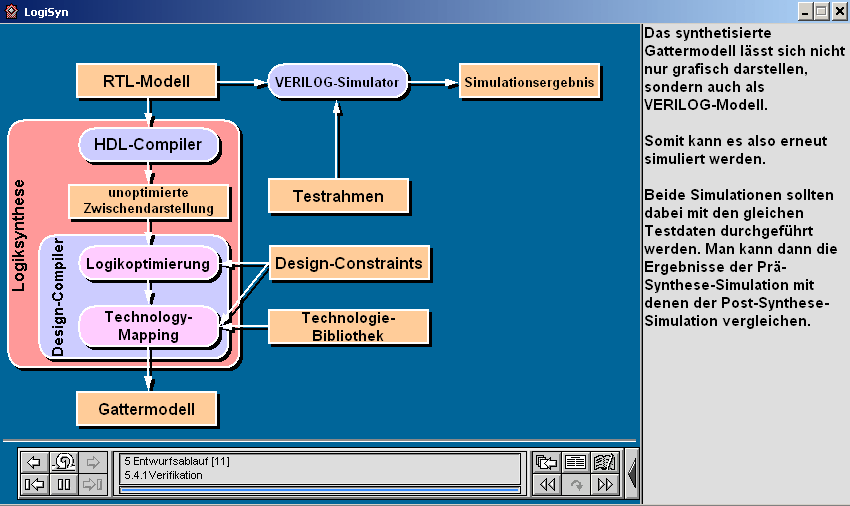850x506 pixels.
Task: Click the blue playback progress bar
Action: click(x=320, y=490)
